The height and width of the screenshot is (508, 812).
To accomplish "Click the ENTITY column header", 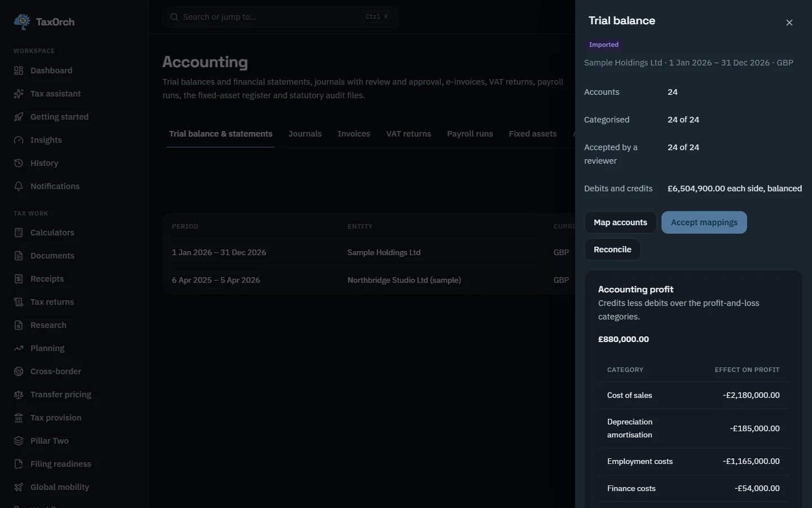I will (x=360, y=226).
